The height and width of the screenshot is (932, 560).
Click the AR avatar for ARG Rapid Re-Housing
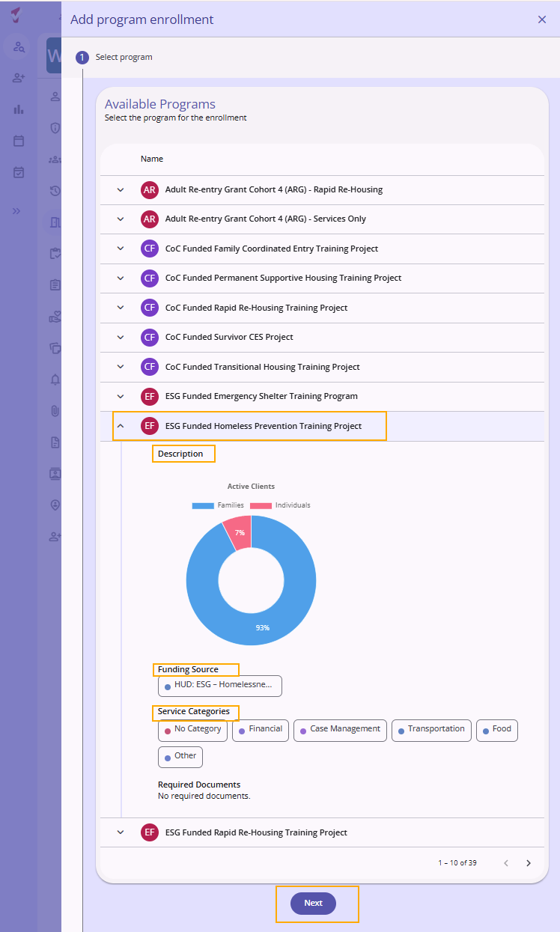point(150,189)
